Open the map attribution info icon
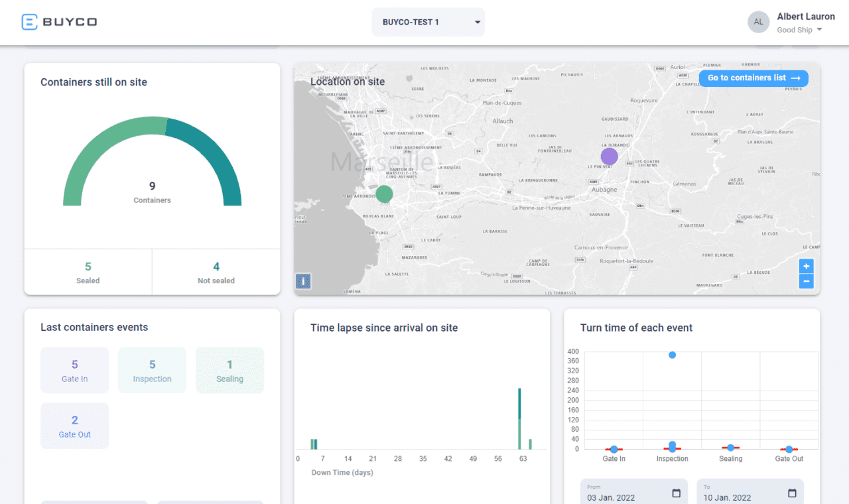The width and height of the screenshot is (849, 504). pyautogui.click(x=303, y=281)
